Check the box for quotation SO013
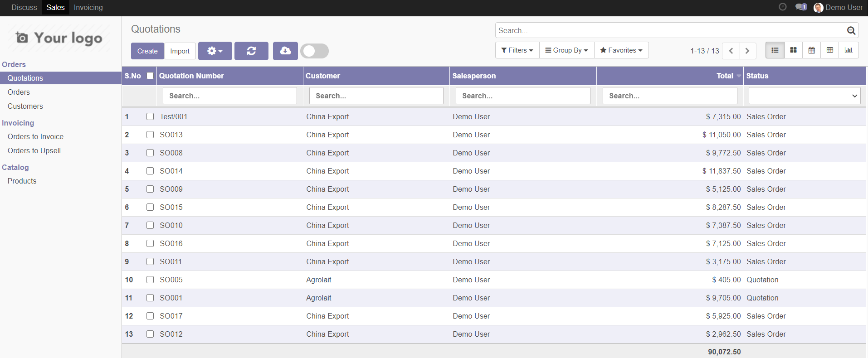The image size is (868, 358). tap(150, 135)
